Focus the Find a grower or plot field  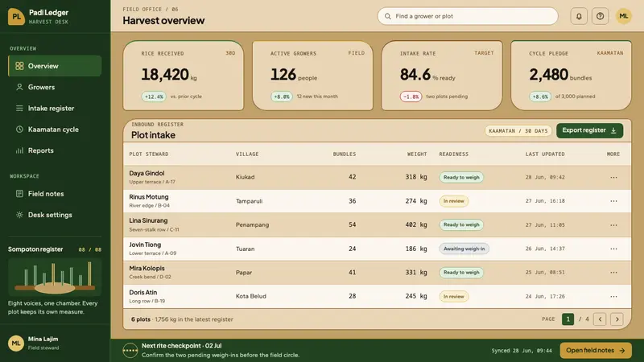(468, 16)
